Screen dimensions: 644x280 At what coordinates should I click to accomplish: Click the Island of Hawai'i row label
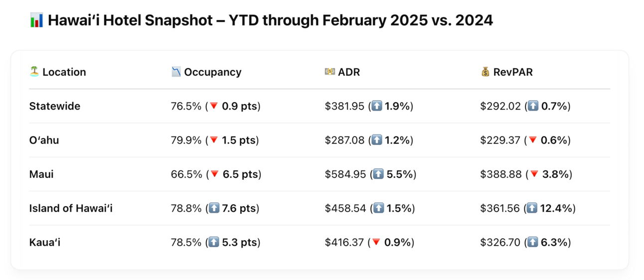(71, 208)
